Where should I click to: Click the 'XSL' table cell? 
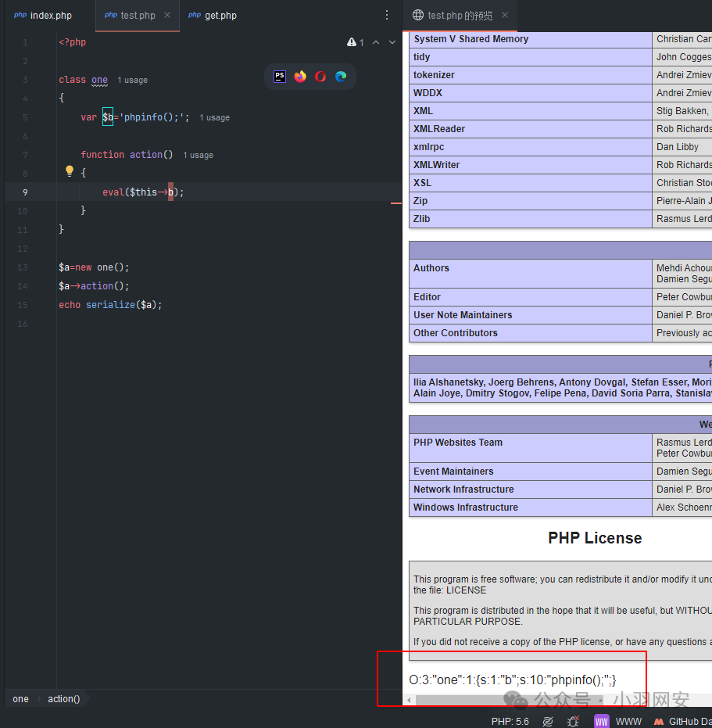pyautogui.click(x=531, y=183)
